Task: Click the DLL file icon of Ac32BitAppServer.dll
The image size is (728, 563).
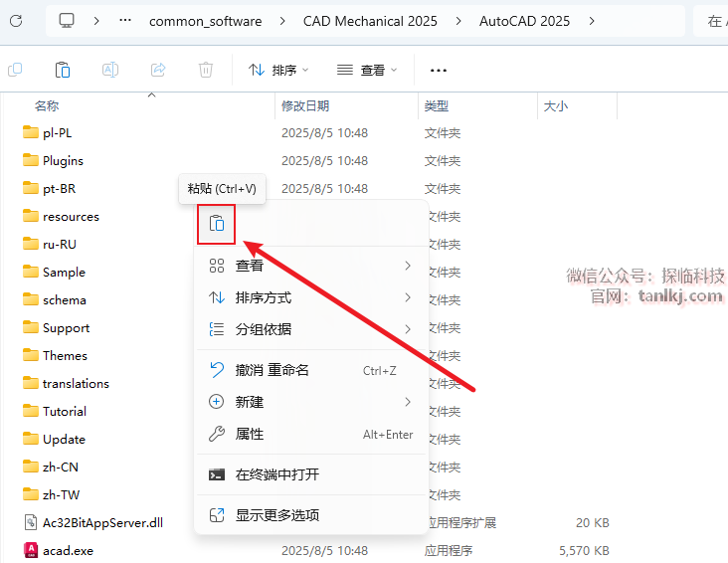Action: pos(31,522)
